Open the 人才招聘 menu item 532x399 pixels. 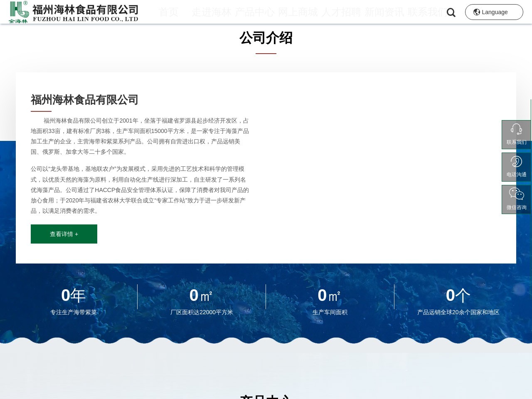pos(341,12)
